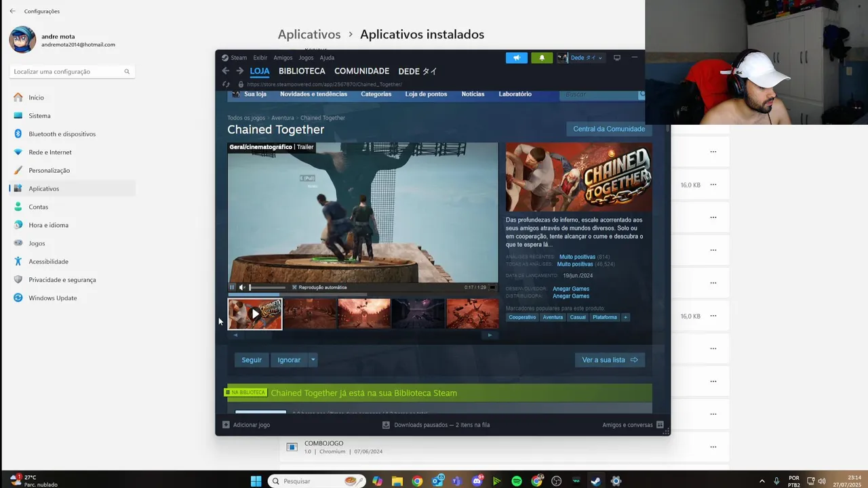This screenshot has width=868, height=488.
Task: Adjust the trailer volume slider
Action: tap(267, 287)
